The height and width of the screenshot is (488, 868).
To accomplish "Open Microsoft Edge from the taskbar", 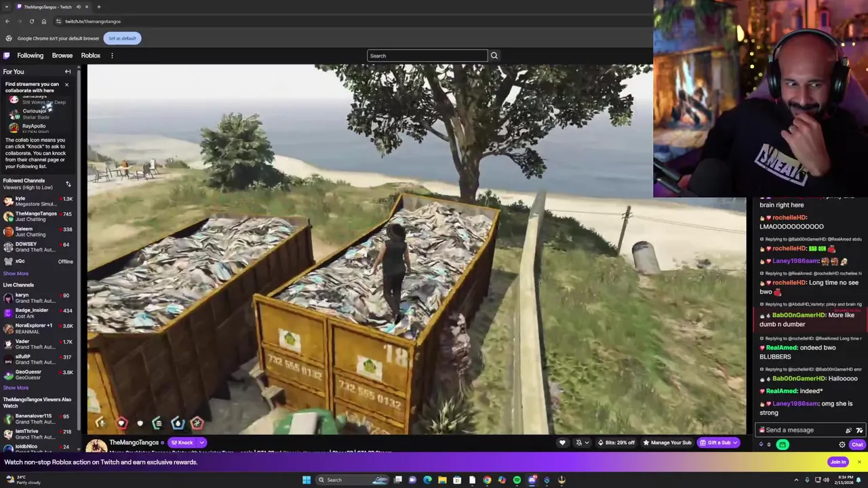I will tap(427, 480).
